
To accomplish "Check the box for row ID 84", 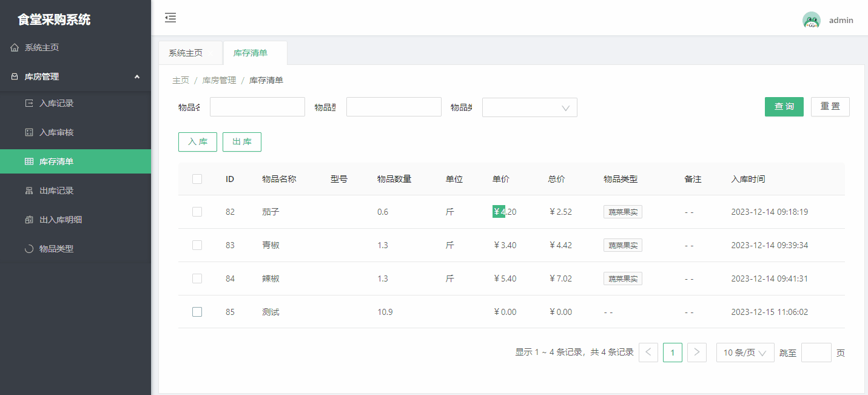I will click(x=197, y=279).
